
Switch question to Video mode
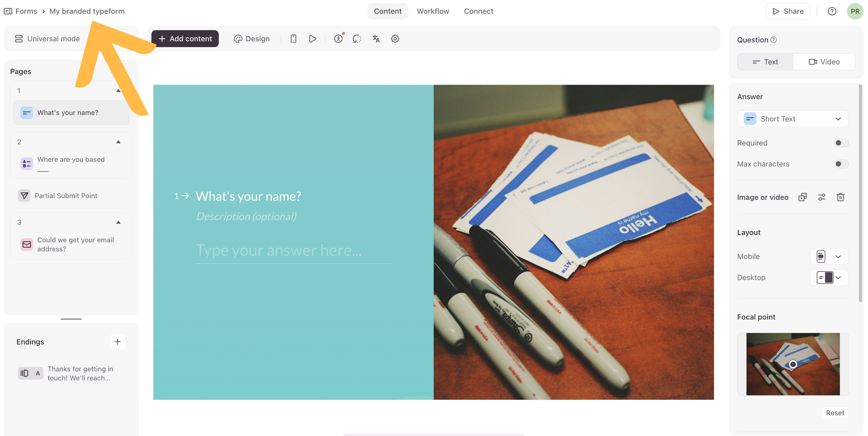click(824, 62)
